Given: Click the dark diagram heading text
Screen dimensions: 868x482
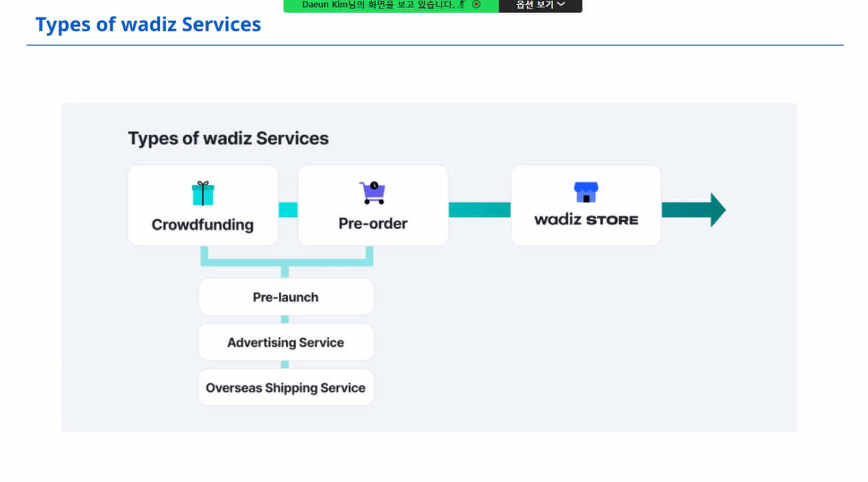Looking at the screenshot, I should point(228,139).
